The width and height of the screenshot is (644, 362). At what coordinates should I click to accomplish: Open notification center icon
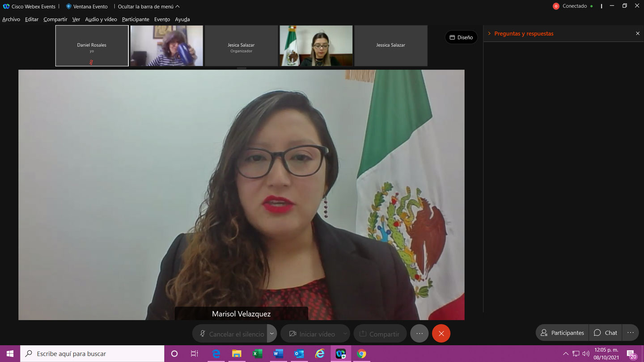coord(631,354)
